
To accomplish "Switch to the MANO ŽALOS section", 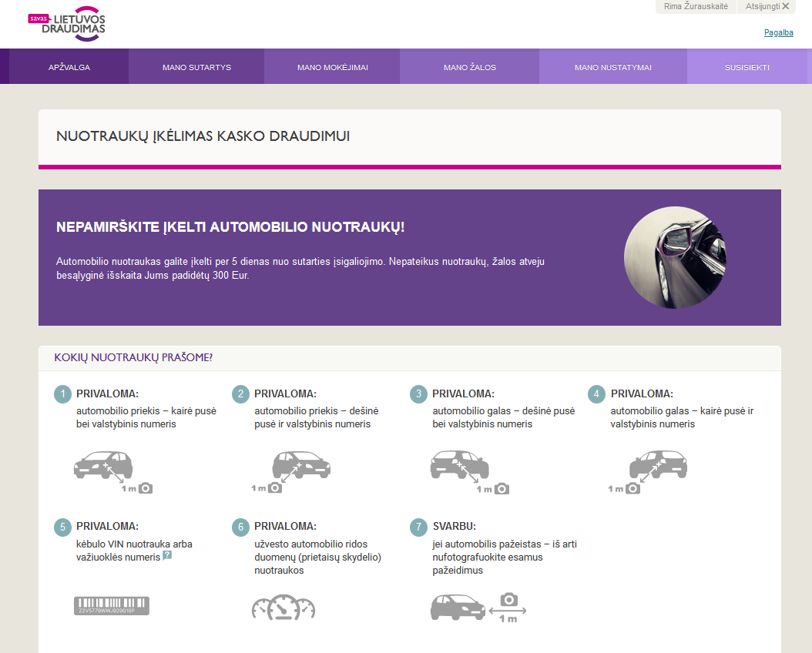I will [x=468, y=66].
